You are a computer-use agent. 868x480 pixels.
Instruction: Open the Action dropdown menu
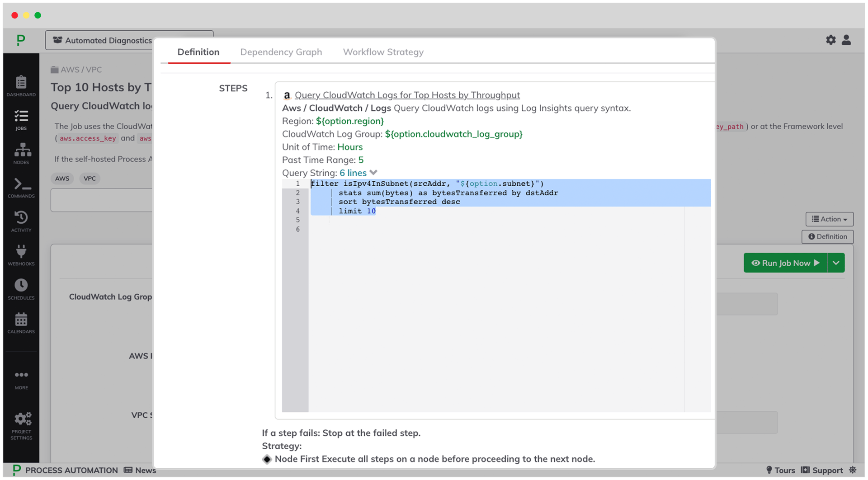(829, 219)
